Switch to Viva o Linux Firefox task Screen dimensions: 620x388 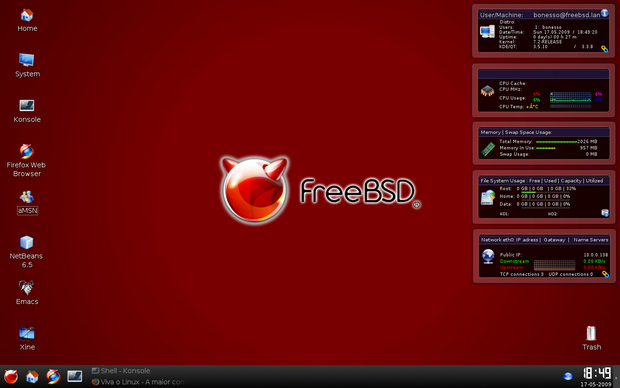click(x=138, y=382)
